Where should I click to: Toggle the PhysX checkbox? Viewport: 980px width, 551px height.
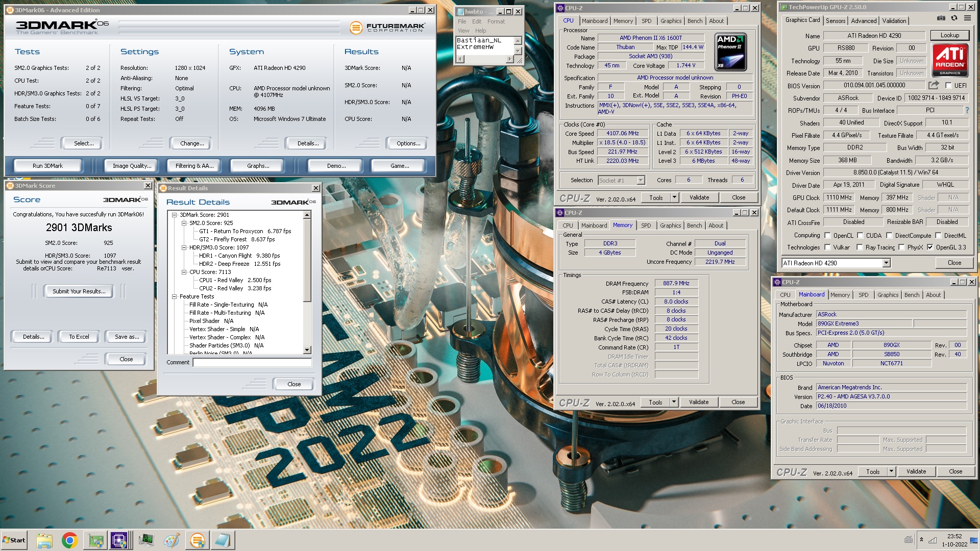(x=901, y=247)
